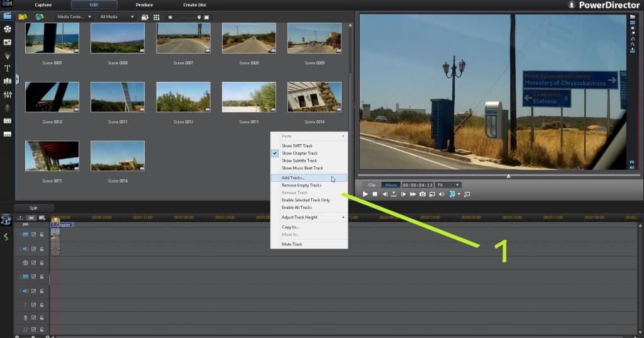Click the fit timeline view icon
Viewport: 644px width, 338px height.
[x=31, y=218]
